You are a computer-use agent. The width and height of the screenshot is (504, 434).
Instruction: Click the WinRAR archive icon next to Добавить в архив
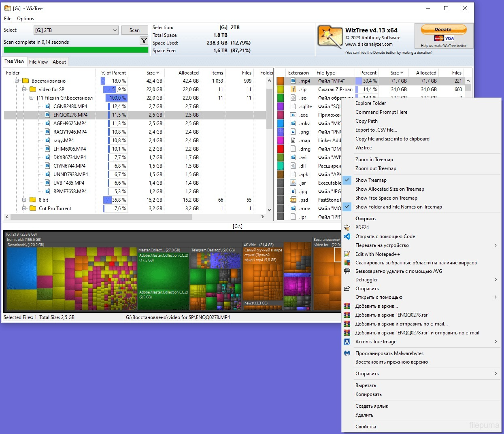tap(347, 306)
